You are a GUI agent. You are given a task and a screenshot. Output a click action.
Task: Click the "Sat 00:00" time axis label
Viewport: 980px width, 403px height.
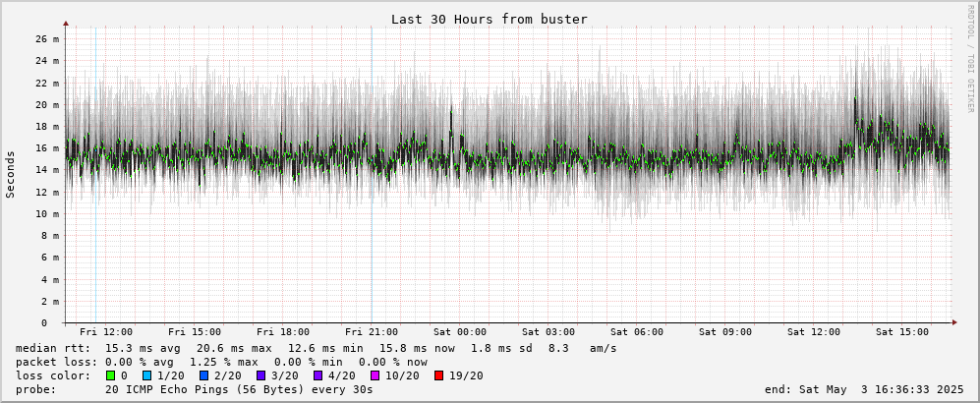click(460, 332)
